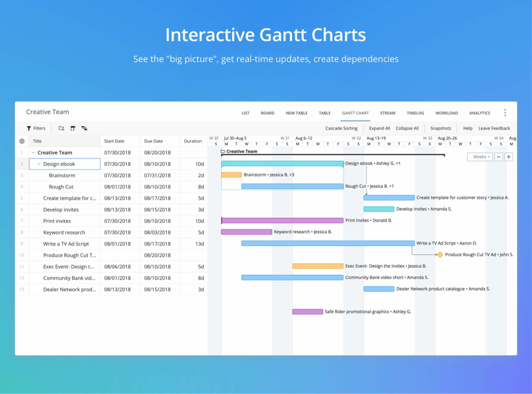Switch to the Board tab
This screenshot has width=532, height=394.
tap(267, 113)
